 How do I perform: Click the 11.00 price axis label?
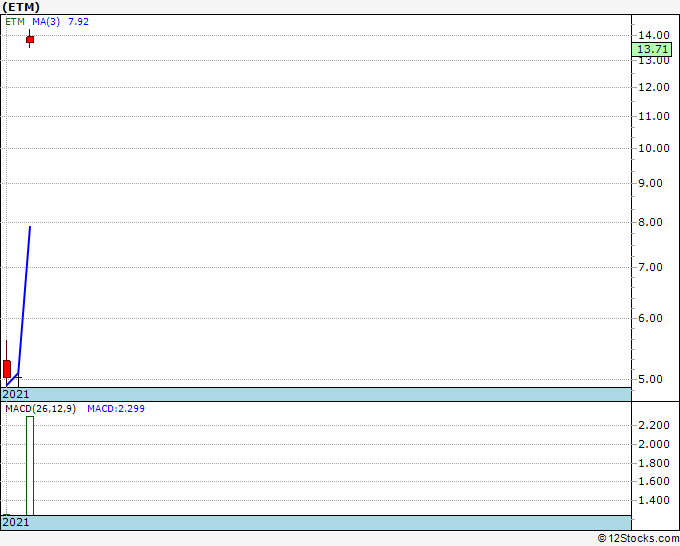pyautogui.click(x=654, y=116)
